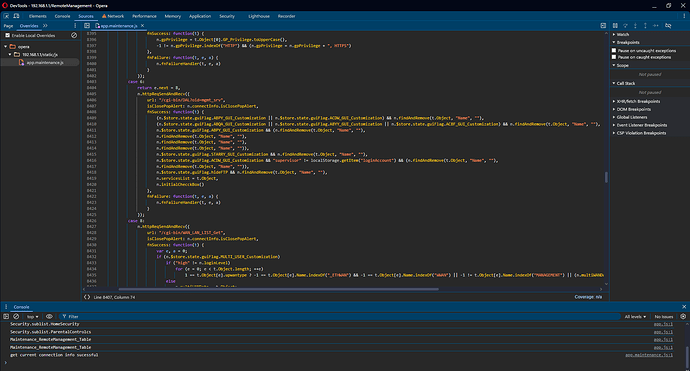Clear overrides configuration icon
The width and height of the screenshot is (690, 371).
point(74,35)
